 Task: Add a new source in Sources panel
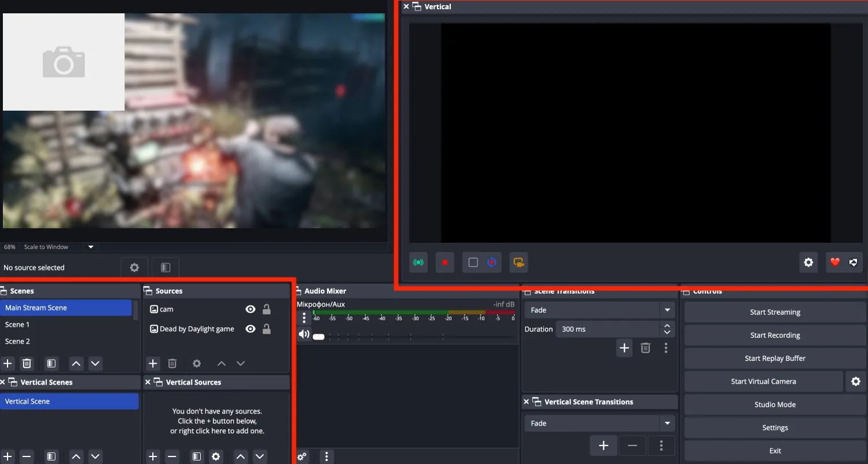(x=153, y=364)
